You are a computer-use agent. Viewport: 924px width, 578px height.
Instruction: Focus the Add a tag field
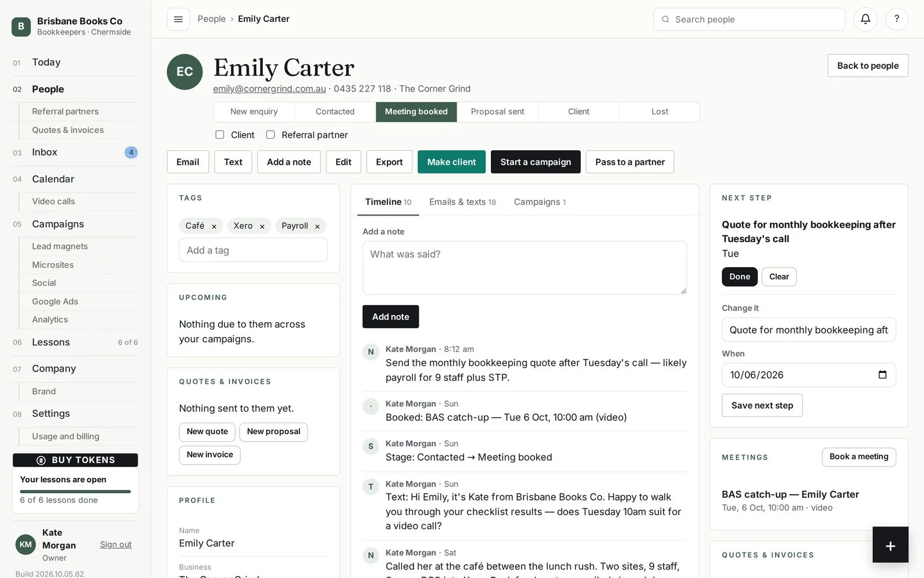point(253,250)
